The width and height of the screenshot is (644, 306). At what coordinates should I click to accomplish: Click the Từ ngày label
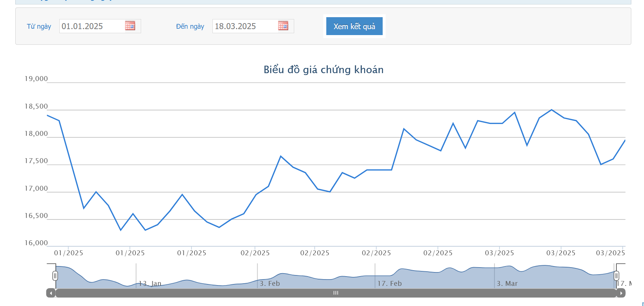(39, 26)
